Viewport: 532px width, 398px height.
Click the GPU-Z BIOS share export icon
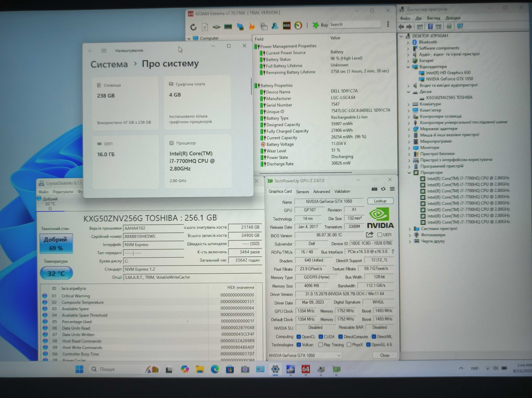coord(369,234)
